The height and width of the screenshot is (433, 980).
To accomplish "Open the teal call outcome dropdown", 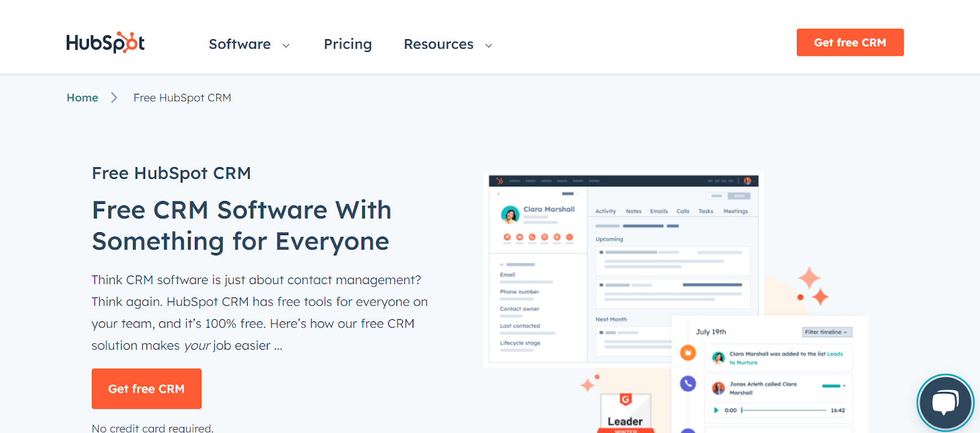I will coord(834,386).
